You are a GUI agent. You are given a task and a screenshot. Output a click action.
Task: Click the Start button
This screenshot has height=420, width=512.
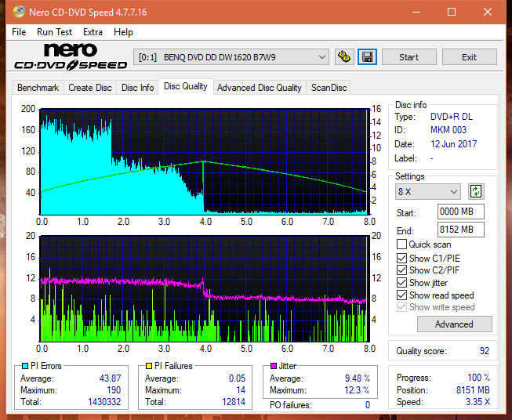[x=409, y=57]
